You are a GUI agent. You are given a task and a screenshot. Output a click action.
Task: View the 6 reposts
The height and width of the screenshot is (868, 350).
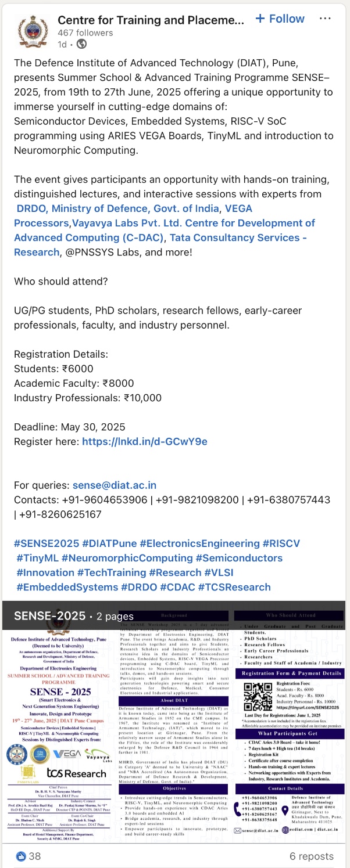(311, 856)
